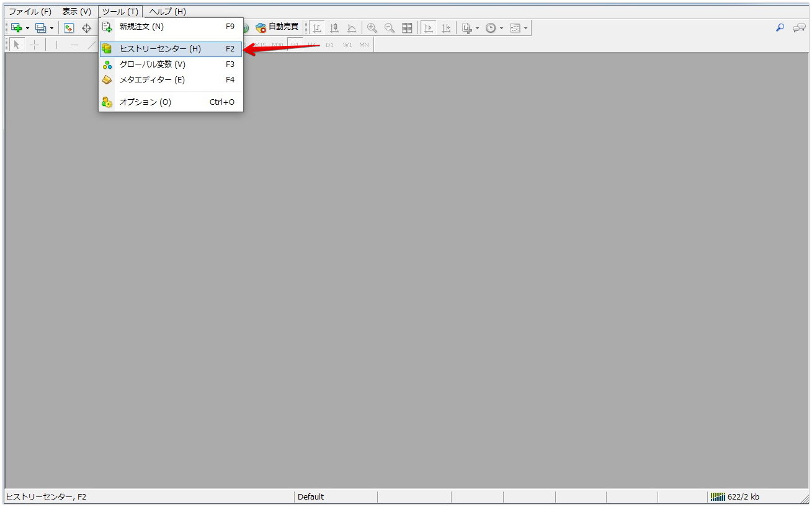Select the bar chart icon
The image size is (812, 507).
(x=317, y=28)
